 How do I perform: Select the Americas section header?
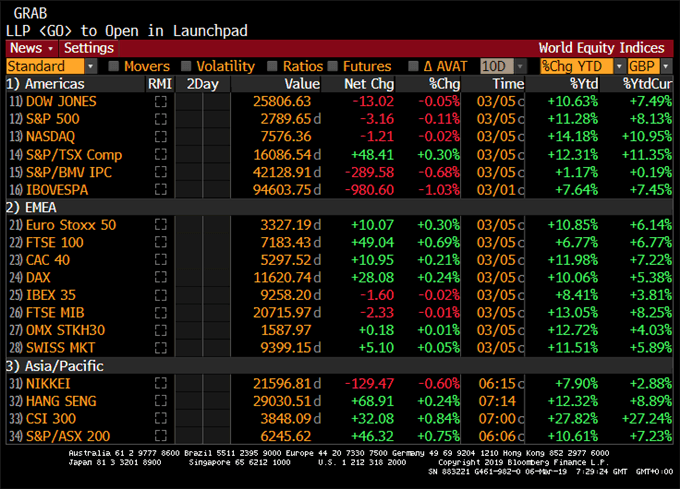coord(46,84)
